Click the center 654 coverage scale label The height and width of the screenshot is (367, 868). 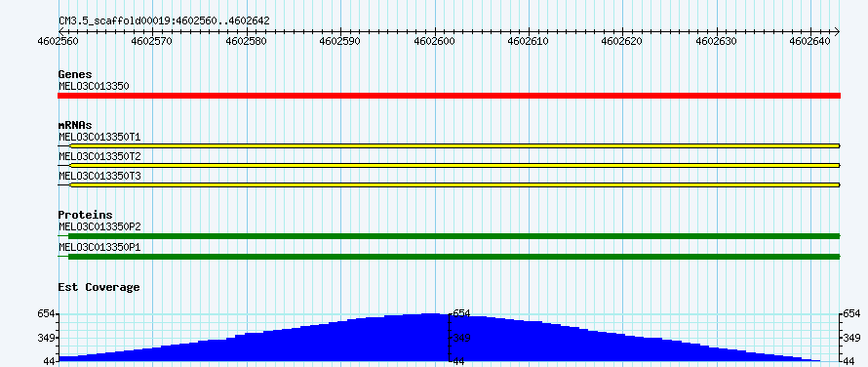pos(461,313)
